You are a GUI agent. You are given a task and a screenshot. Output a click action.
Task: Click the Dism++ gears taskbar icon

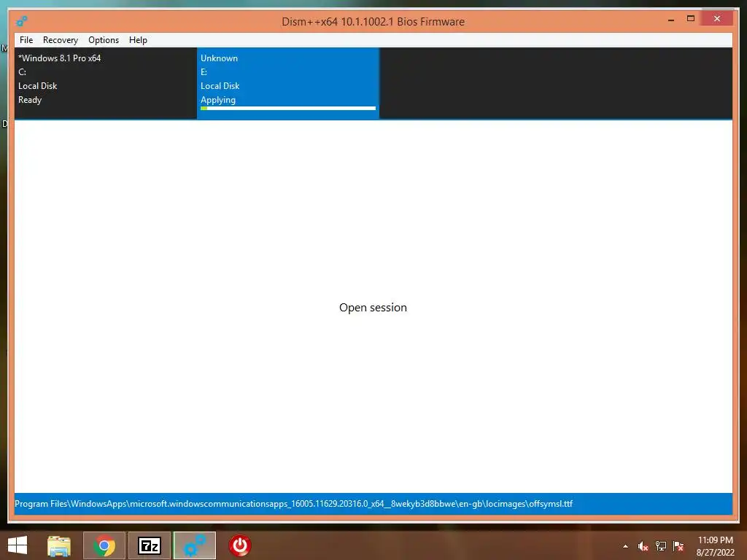click(x=195, y=545)
